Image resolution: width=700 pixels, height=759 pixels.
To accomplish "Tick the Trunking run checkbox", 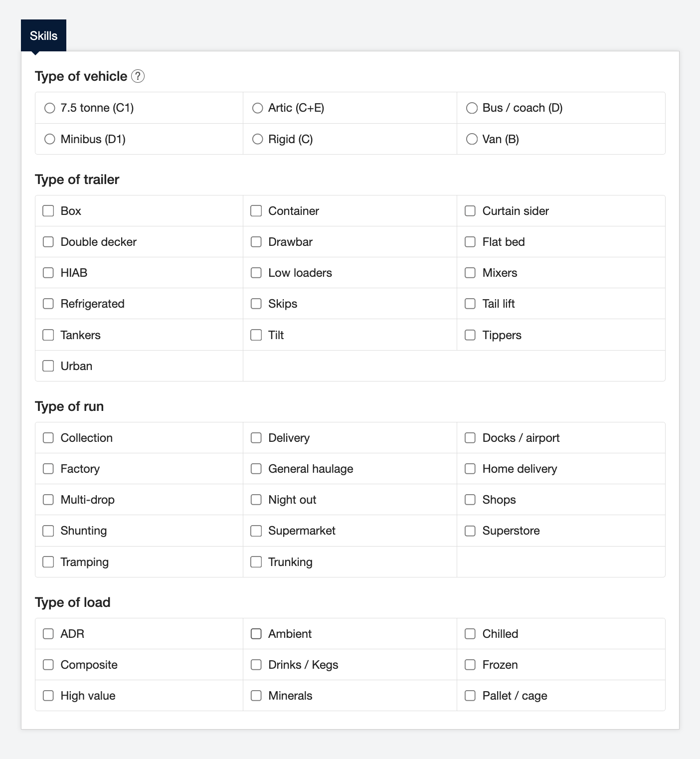I will click(x=256, y=562).
